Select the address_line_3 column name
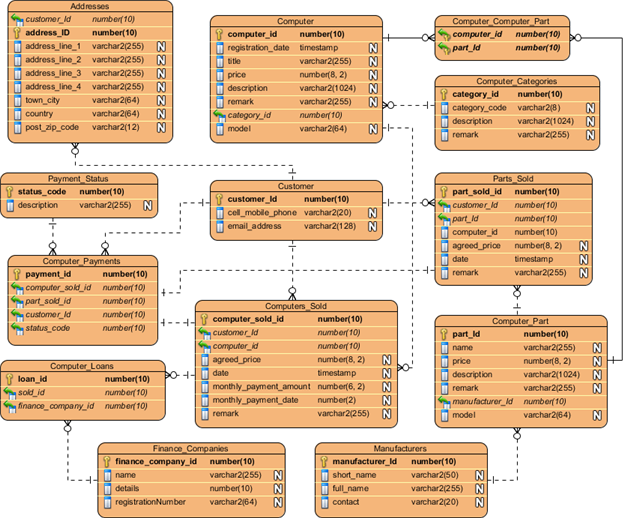 (x=53, y=73)
